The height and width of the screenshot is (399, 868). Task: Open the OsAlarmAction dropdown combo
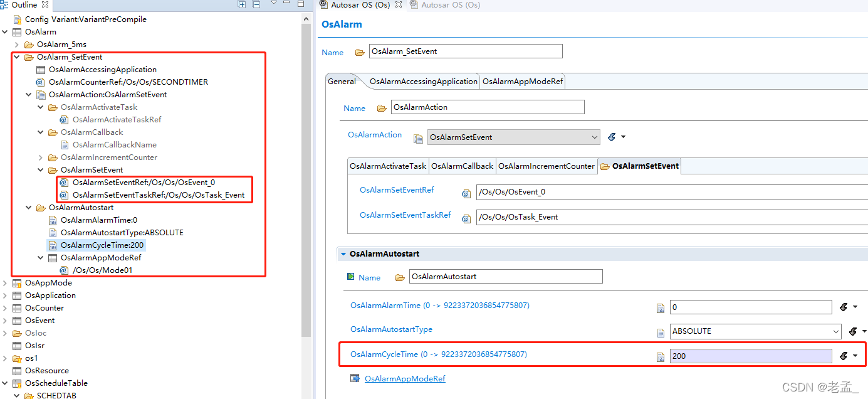[x=515, y=137]
